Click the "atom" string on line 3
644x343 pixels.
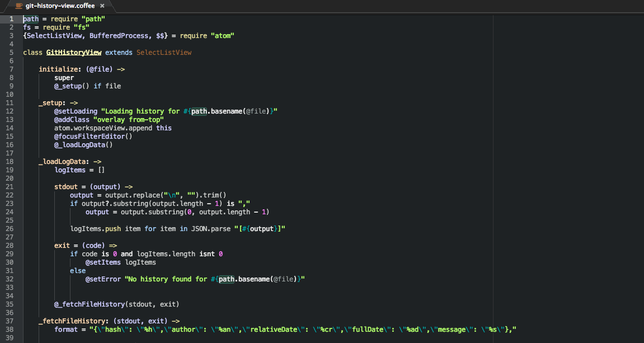pos(223,36)
